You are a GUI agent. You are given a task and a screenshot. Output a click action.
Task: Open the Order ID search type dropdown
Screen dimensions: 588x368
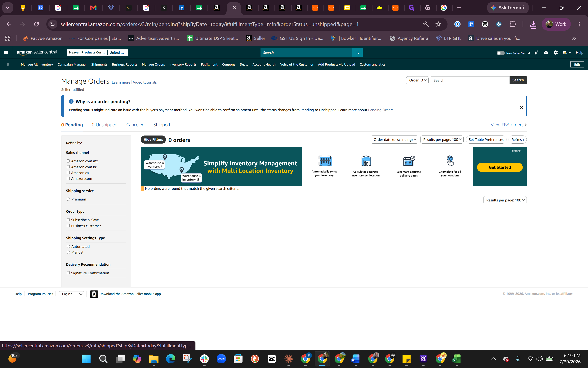tap(417, 80)
